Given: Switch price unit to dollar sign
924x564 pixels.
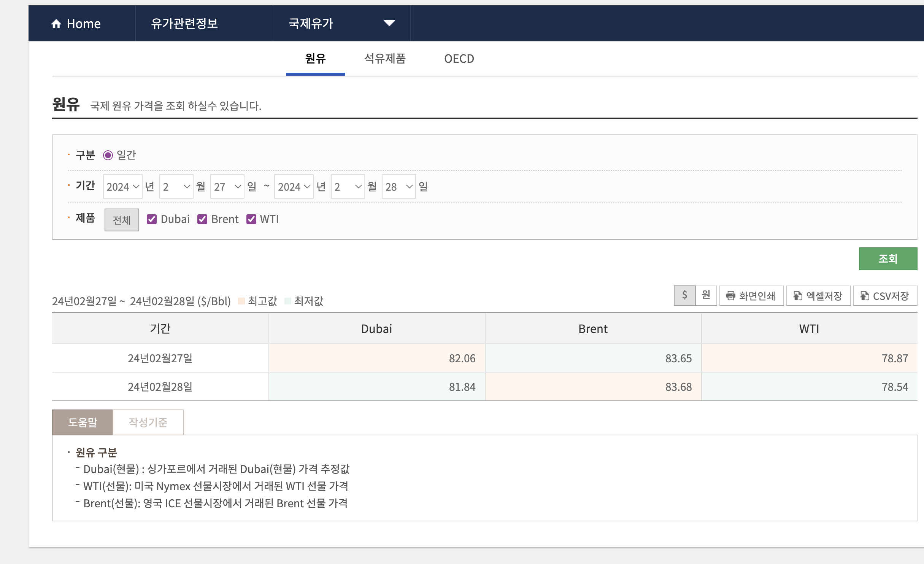Looking at the screenshot, I should pos(684,295).
